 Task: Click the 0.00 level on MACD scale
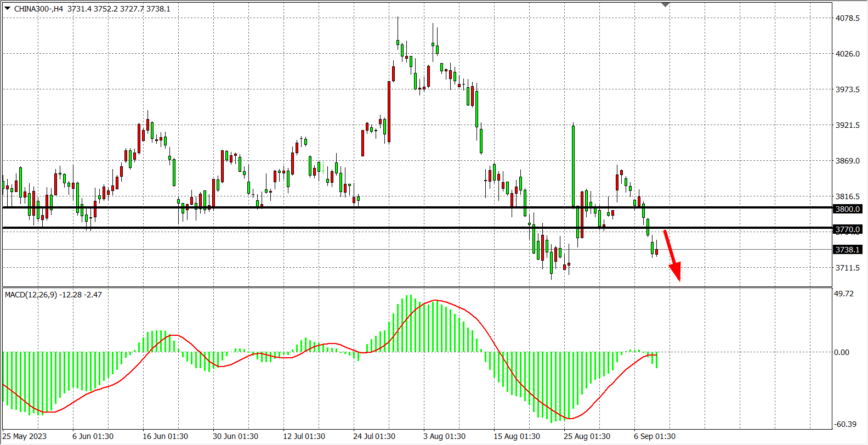click(842, 352)
